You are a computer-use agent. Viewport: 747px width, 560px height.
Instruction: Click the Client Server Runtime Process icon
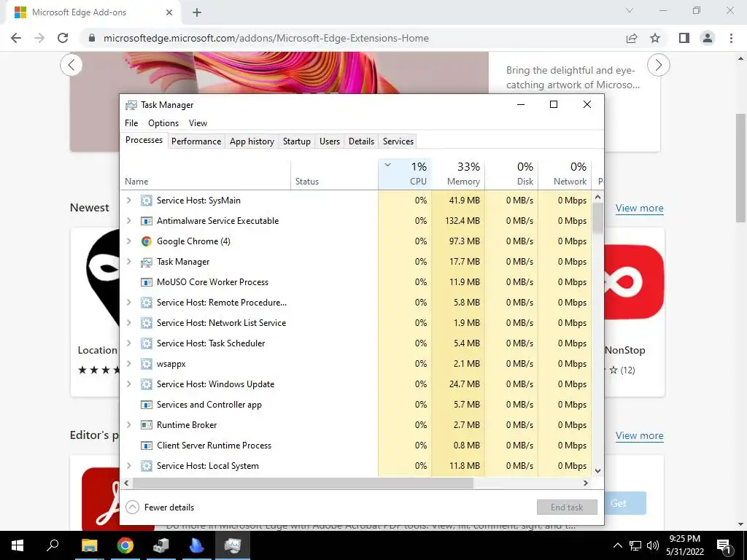146,446
